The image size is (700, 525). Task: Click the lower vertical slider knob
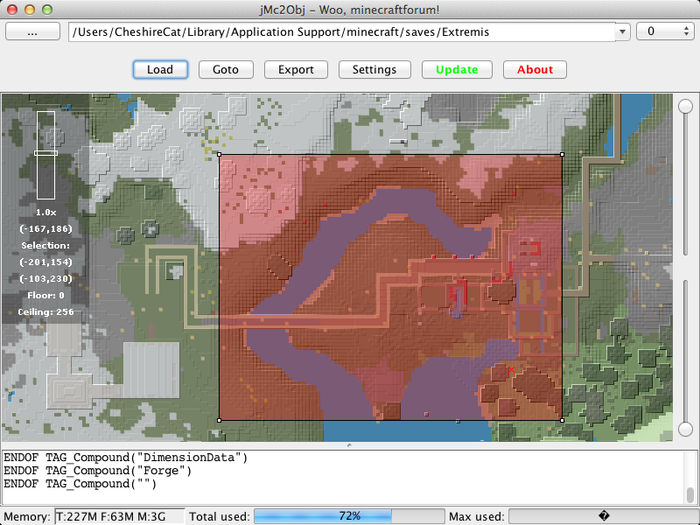click(x=686, y=429)
